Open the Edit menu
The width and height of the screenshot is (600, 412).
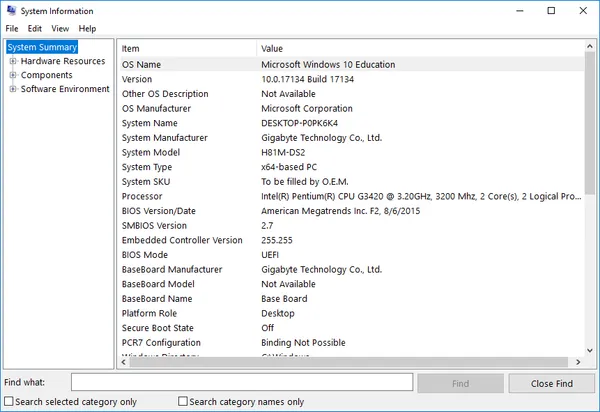click(35, 29)
